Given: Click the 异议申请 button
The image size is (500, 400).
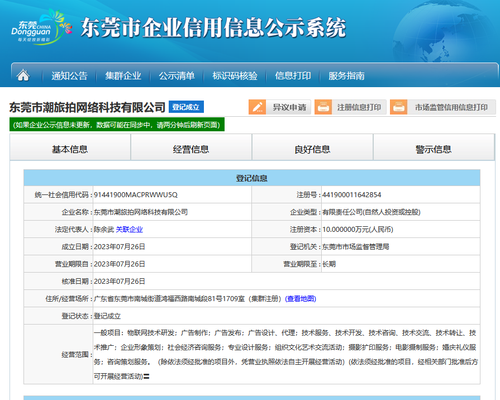Looking at the screenshot, I should click(x=280, y=107).
